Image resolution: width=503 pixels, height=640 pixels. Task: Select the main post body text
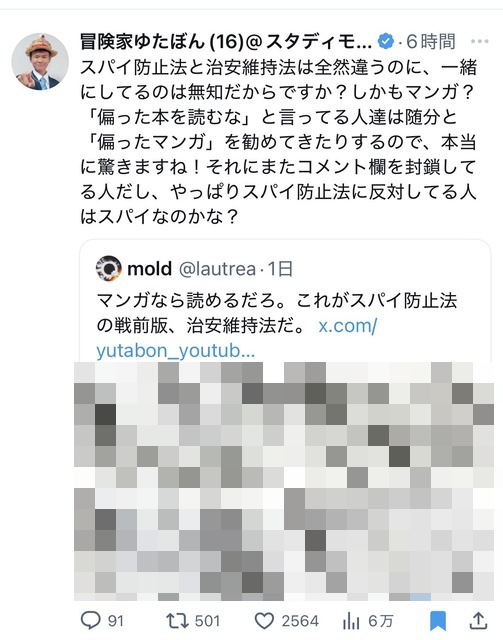[x=278, y=142]
